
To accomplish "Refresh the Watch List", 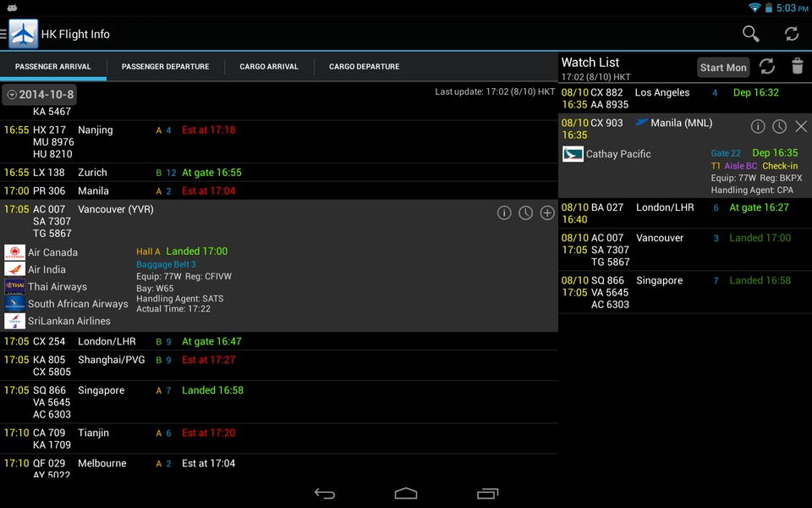I will (767, 66).
